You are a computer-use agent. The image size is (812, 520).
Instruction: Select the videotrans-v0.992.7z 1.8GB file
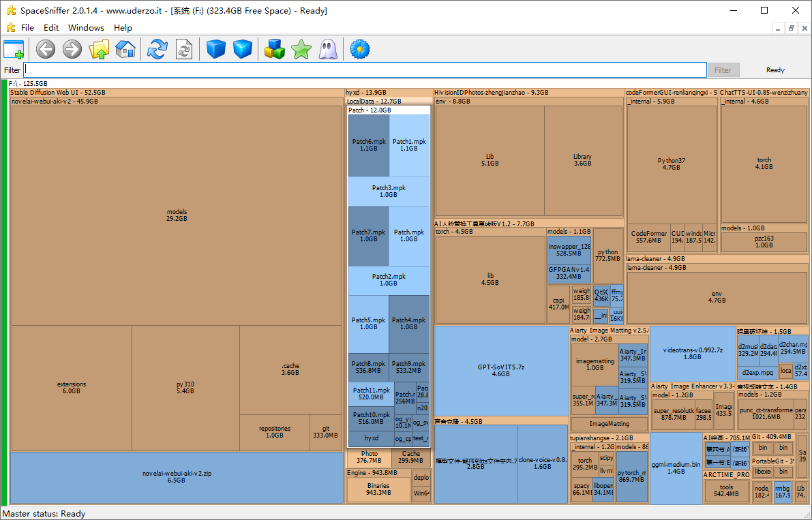coord(693,354)
